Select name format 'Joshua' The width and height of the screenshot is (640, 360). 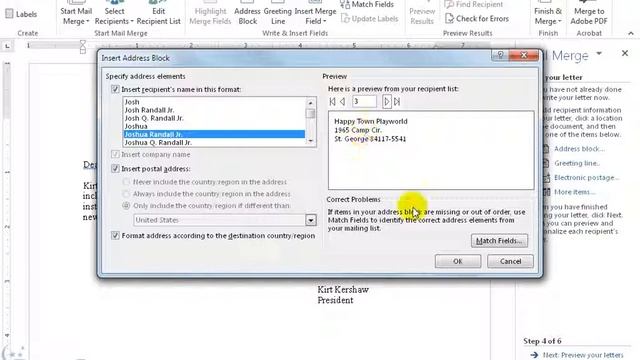214,126
